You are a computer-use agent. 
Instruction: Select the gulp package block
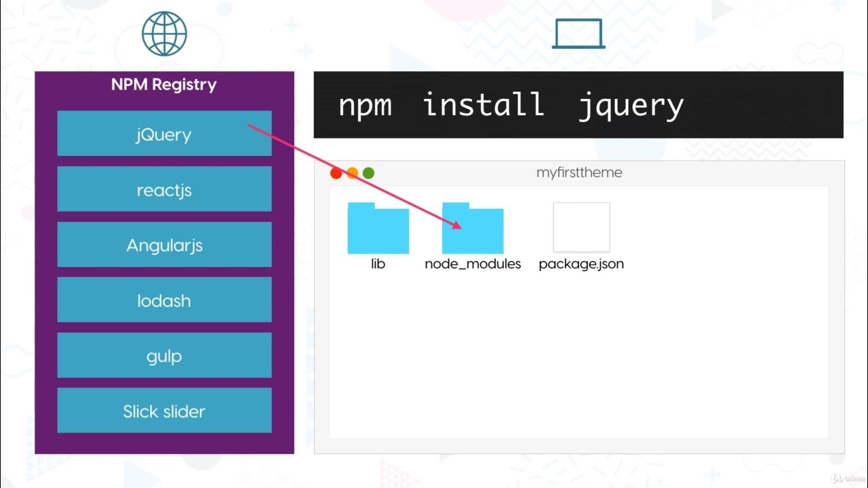[x=164, y=355]
